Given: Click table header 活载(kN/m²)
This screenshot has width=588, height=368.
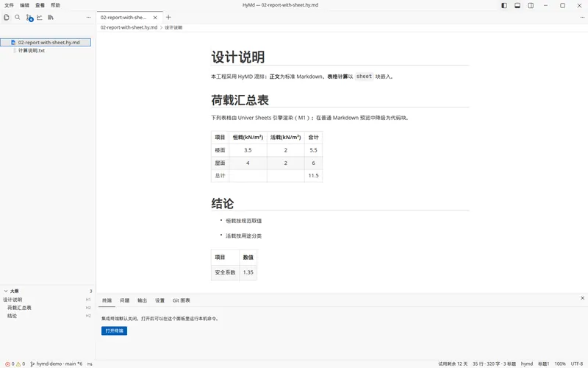Looking at the screenshot, I should click(286, 138).
